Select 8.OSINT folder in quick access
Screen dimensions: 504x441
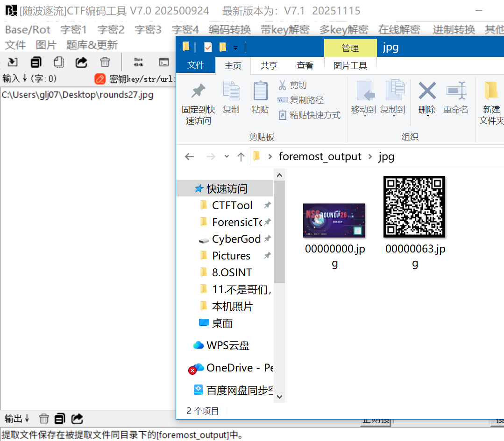(232, 273)
